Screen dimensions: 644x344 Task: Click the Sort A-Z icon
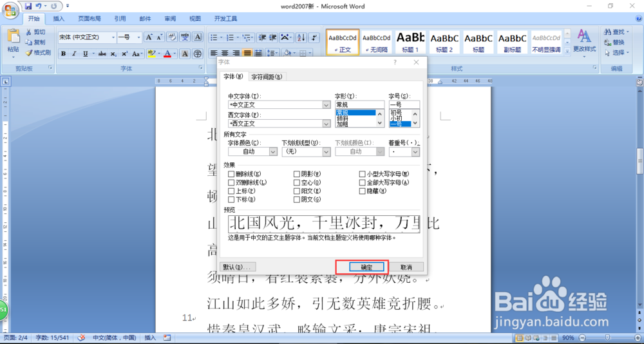301,37
